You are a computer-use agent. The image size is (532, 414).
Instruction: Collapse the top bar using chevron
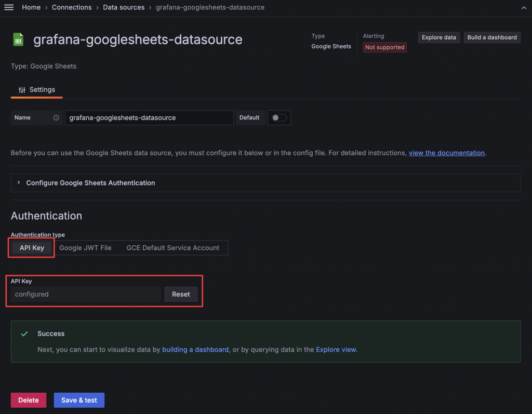524,8
